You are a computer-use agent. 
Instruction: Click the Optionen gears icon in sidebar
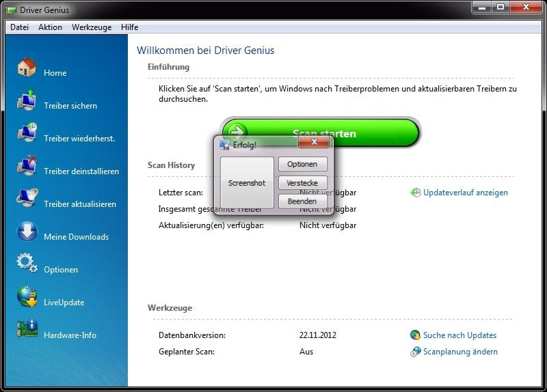point(27,264)
